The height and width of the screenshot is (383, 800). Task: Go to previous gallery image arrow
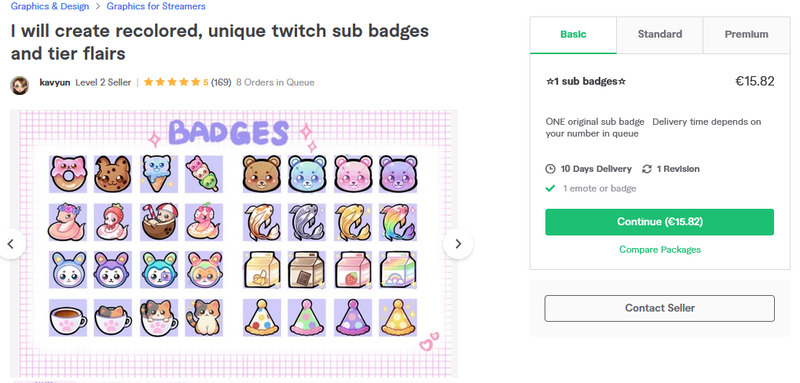(11, 244)
